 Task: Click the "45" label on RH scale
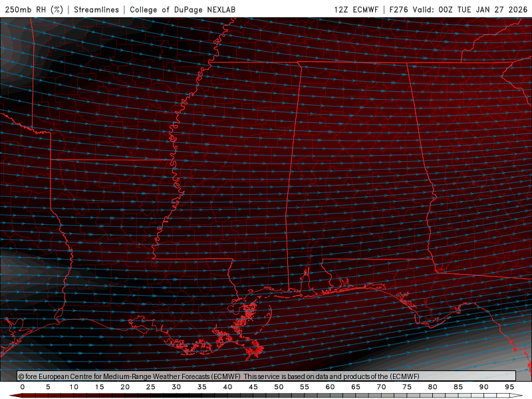tap(253, 387)
